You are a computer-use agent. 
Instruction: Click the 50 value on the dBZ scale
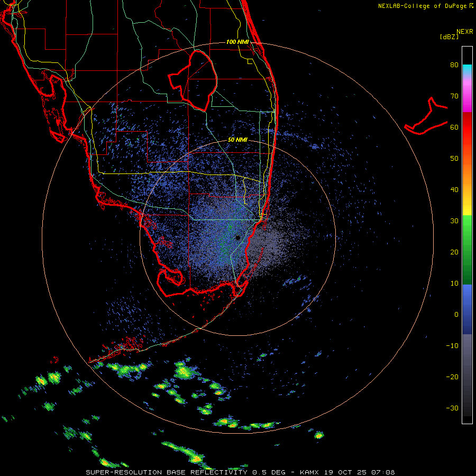(454, 159)
